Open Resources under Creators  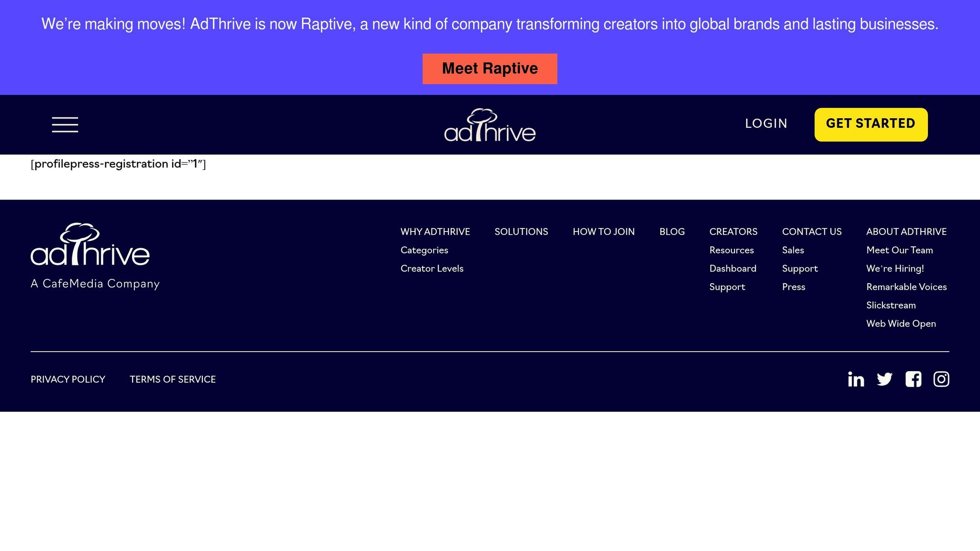pos(731,250)
